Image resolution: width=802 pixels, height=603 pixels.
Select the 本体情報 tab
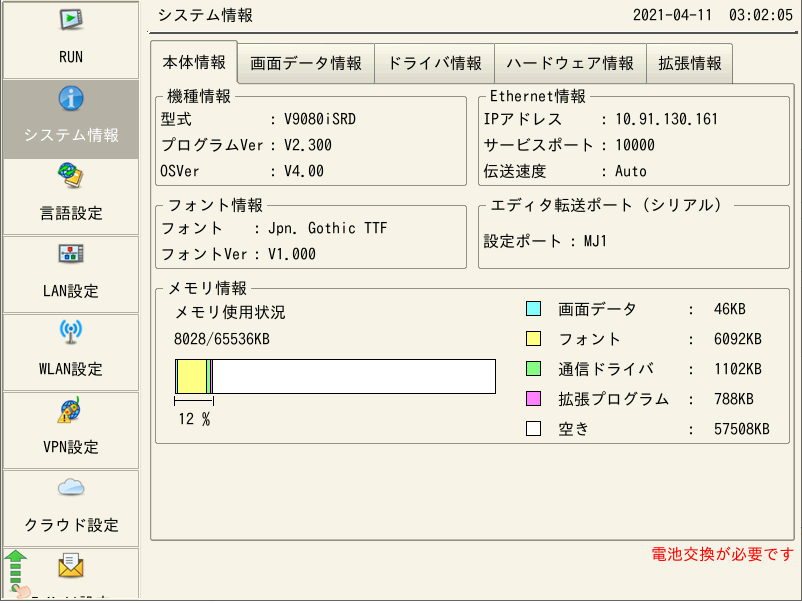(x=194, y=62)
